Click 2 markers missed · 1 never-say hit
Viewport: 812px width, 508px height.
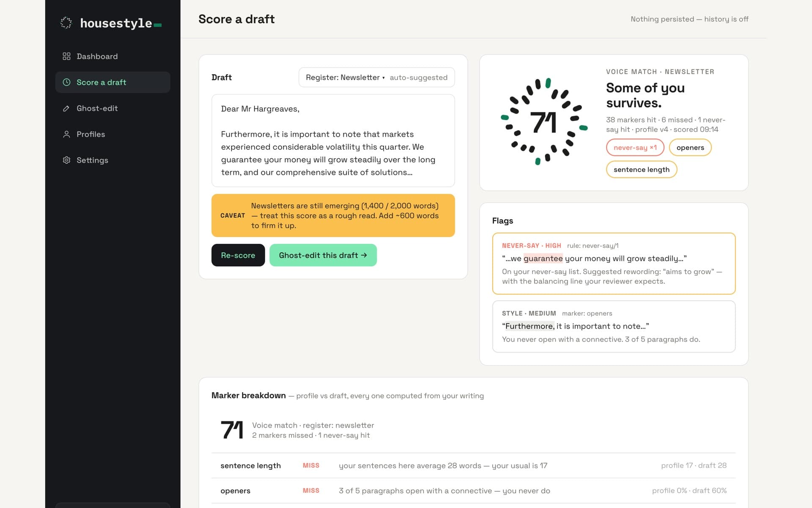[311, 435]
